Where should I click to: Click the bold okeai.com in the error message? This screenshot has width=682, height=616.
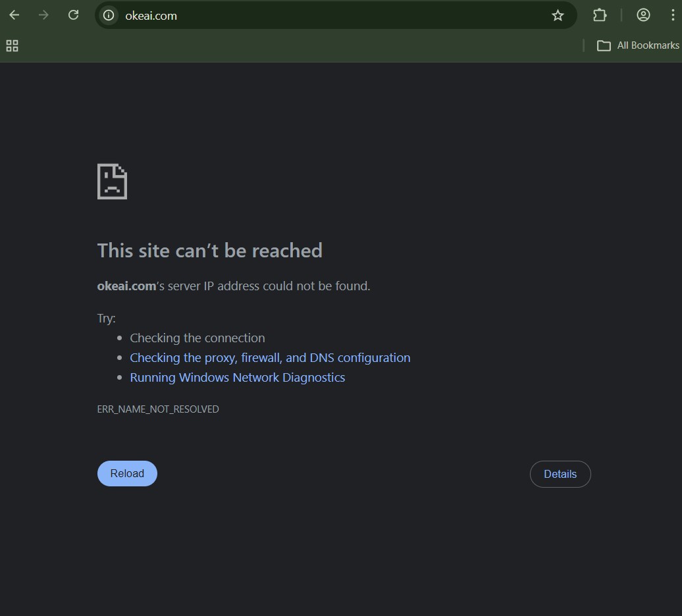pyautogui.click(x=126, y=286)
